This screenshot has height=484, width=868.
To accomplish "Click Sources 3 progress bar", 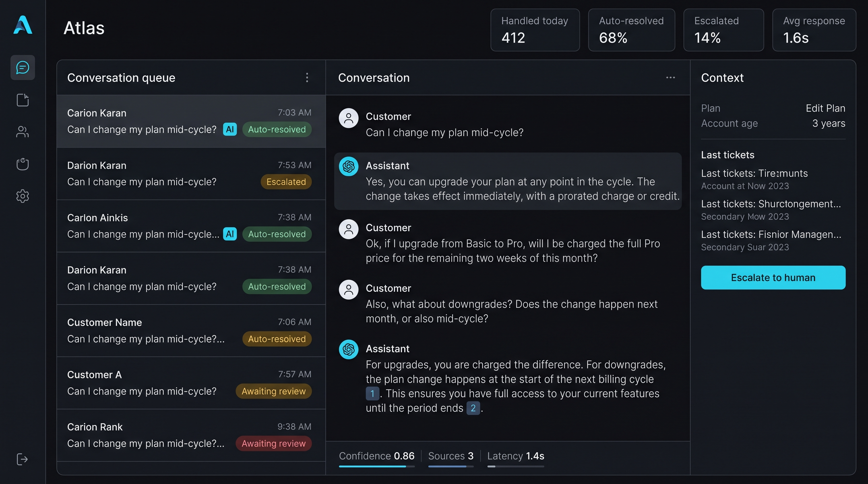I will [x=451, y=466].
